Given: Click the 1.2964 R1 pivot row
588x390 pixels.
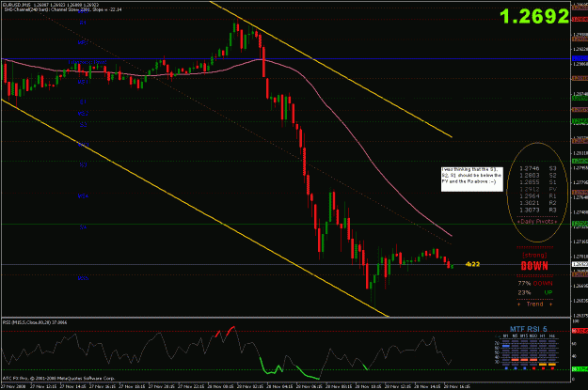Looking at the screenshot, I should pos(538,195).
